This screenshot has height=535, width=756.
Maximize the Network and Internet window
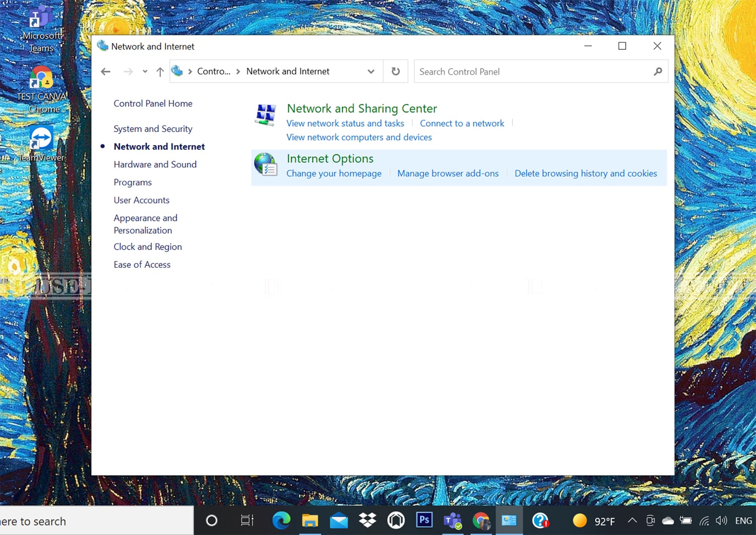622,46
